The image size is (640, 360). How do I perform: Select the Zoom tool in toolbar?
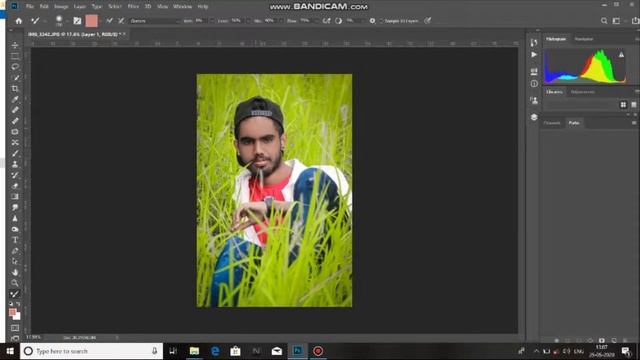[15, 283]
